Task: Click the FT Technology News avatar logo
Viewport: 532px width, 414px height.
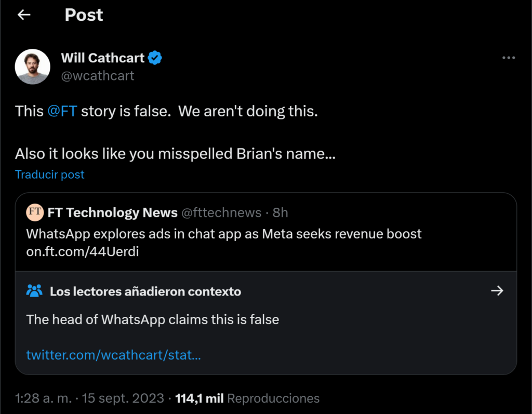Action: (35, 212)
